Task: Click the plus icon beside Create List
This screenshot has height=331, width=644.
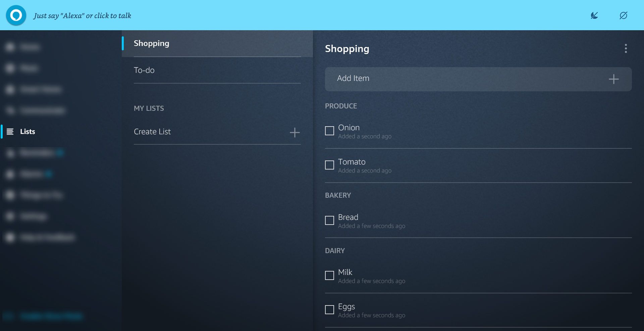Action: [295, 133]
